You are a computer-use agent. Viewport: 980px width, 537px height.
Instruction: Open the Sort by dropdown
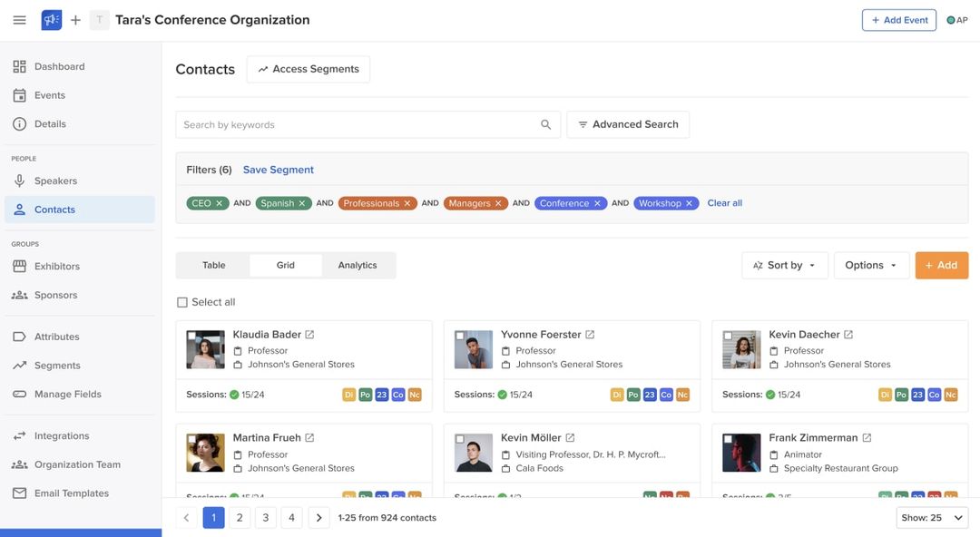[784, 263]
